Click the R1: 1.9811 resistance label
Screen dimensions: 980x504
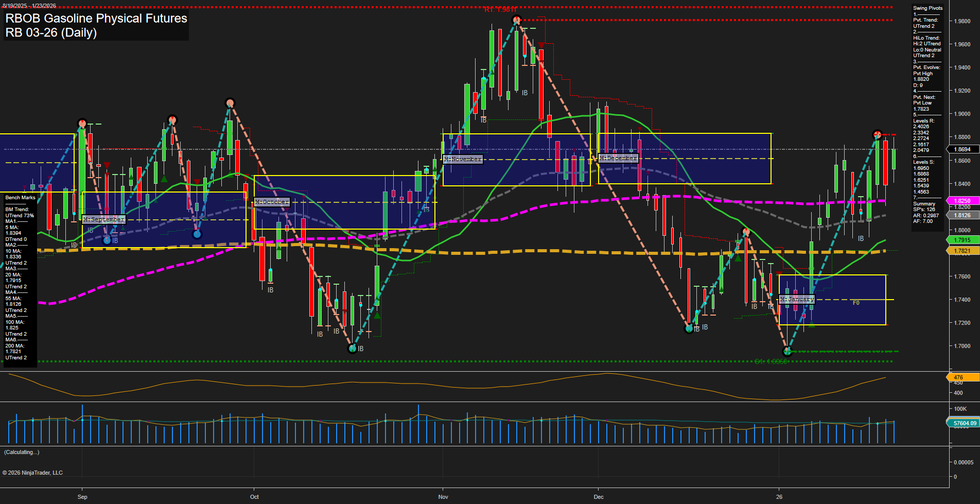500,9
